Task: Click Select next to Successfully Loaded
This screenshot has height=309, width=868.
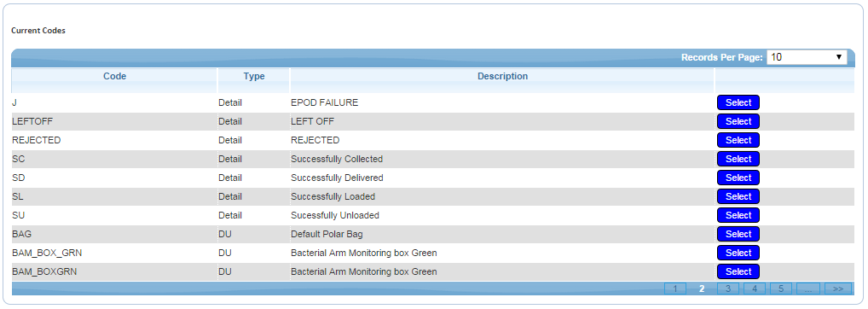Action: point(738,196)
